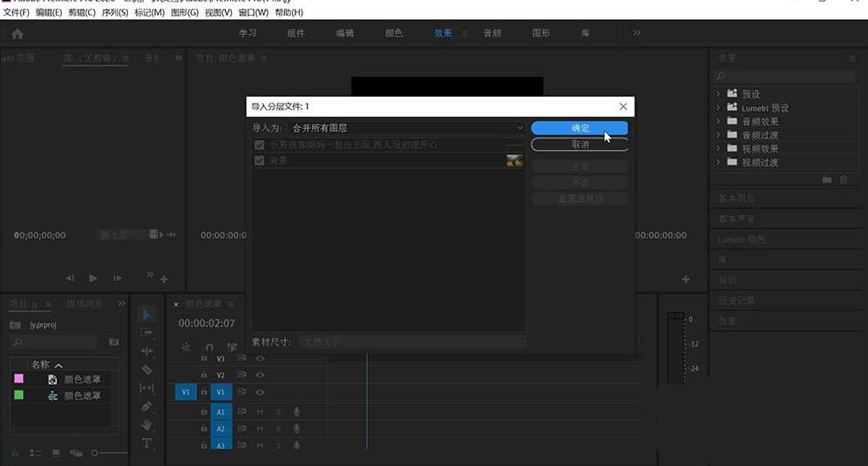Click the project writable lock icon

point(15,453)
